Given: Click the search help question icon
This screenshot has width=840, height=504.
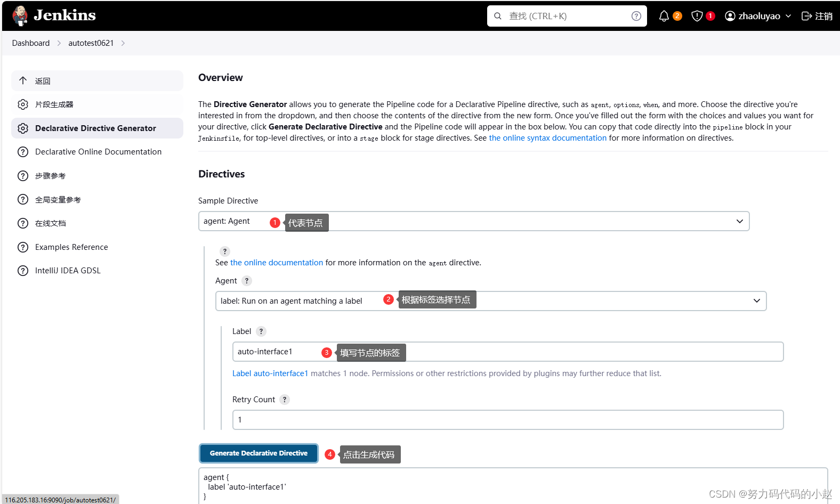Looking at the screenshot, I should click(x=636, y=16).
